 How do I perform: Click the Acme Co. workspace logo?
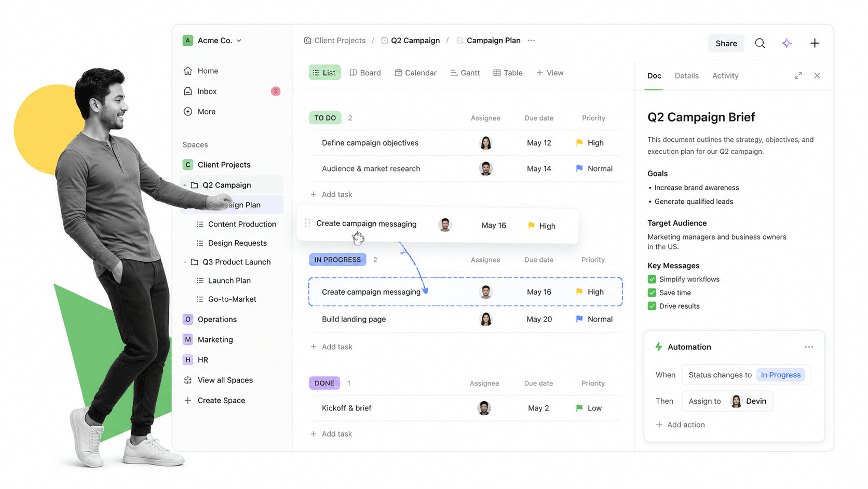[x=188, y=41]
